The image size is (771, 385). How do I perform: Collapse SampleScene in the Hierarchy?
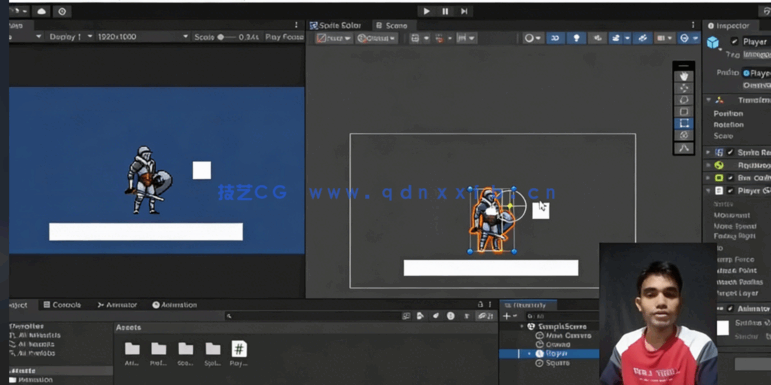point(522,326)
